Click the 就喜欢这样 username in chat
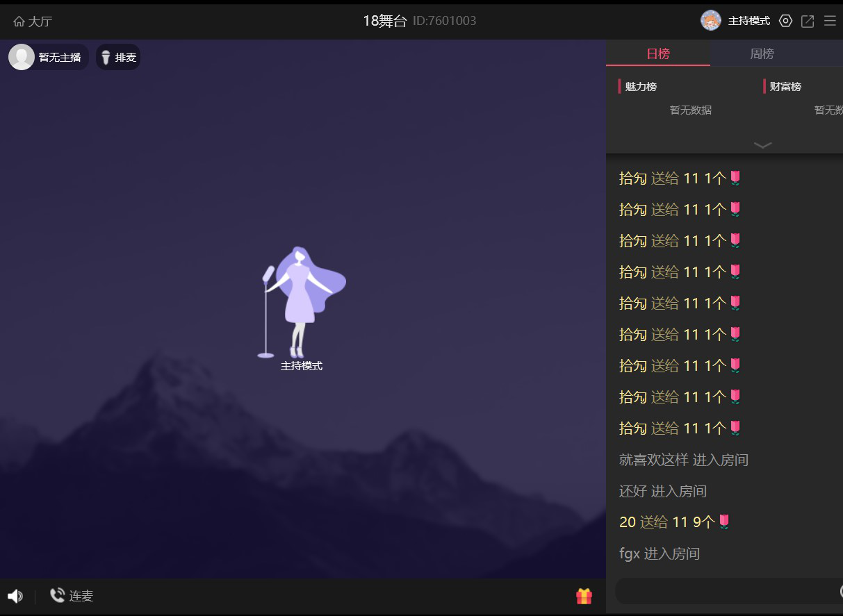The width and height of the screenshot is (843, 616). coord(653,460)
